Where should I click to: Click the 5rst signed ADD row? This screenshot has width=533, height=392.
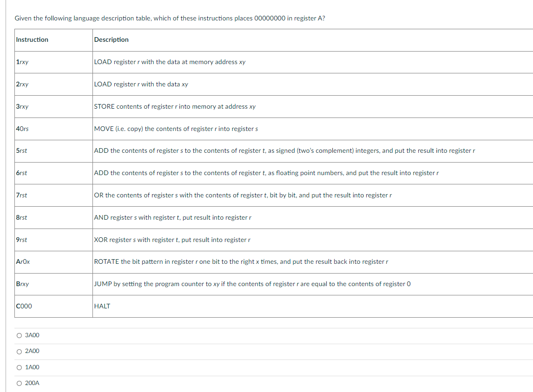(21, 150)
